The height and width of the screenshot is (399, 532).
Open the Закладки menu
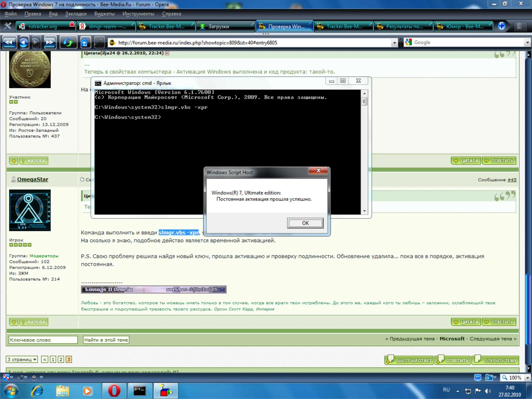[76, 14]
